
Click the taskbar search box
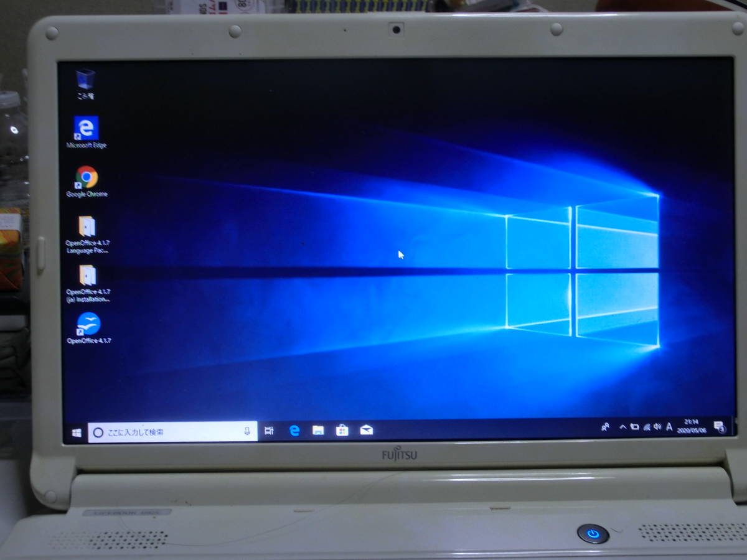pos(172,432)
